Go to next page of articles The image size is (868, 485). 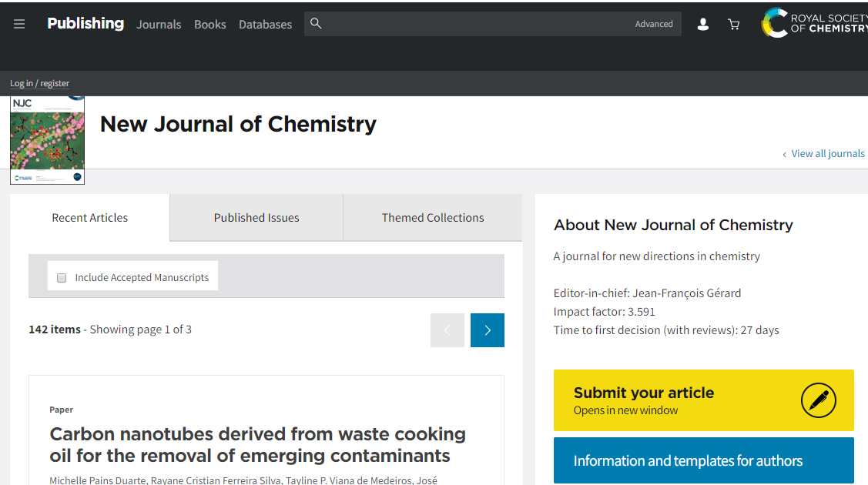(488, 330)
